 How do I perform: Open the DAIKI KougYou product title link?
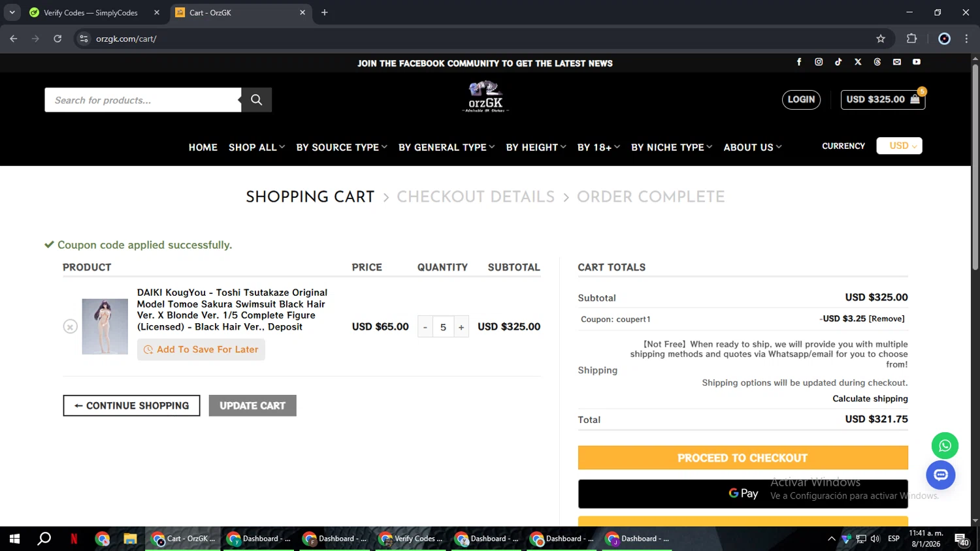pos(232,309)
